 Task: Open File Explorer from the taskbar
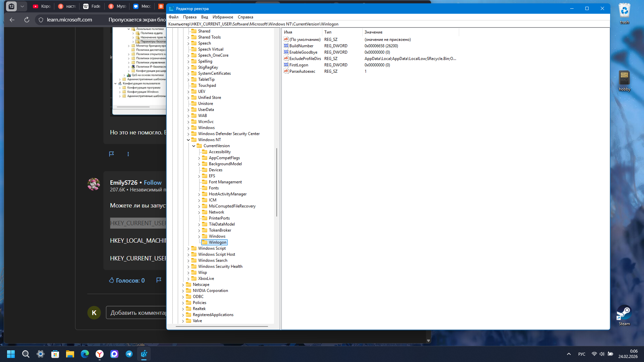[70, 354]
